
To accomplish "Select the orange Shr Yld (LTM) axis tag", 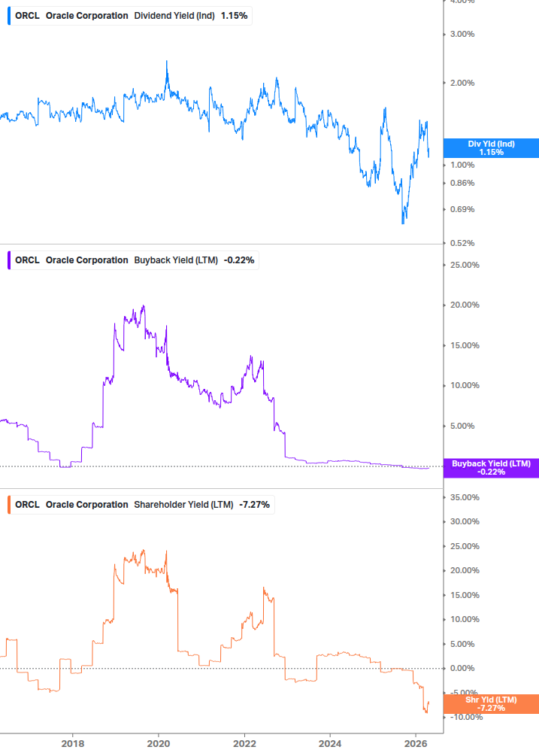I will click(491, 704).
